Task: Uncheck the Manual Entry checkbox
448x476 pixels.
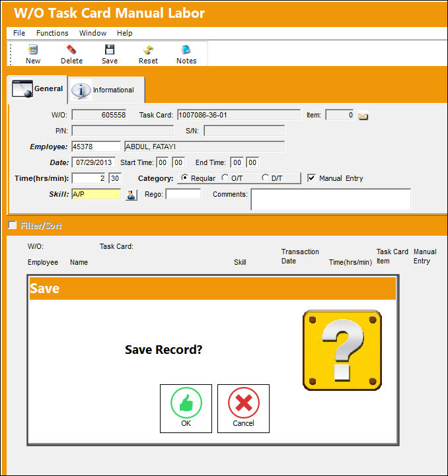Action: pos(311,178)
